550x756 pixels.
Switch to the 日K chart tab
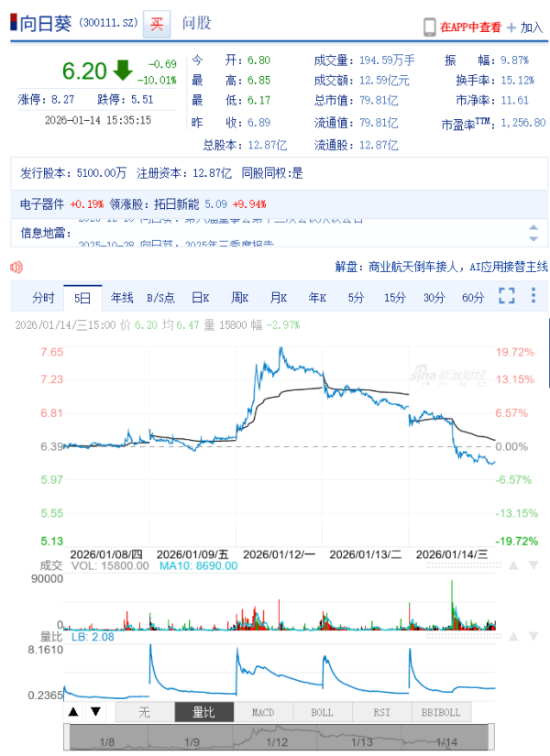coord(201,297)
